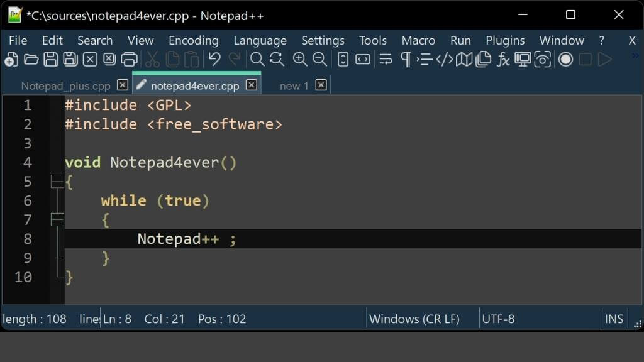Screen dimensions: 644x362
Task: Open the Settings menu
Action: (x=323, y=41)
